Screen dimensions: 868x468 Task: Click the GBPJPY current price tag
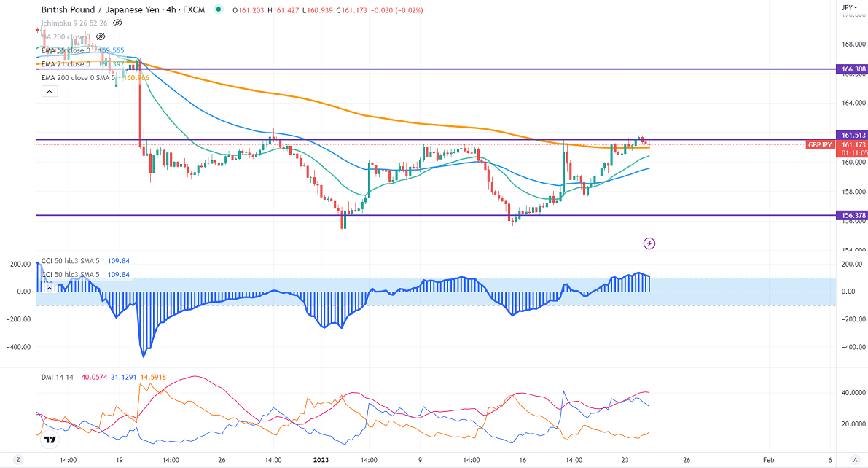[820, 145]
